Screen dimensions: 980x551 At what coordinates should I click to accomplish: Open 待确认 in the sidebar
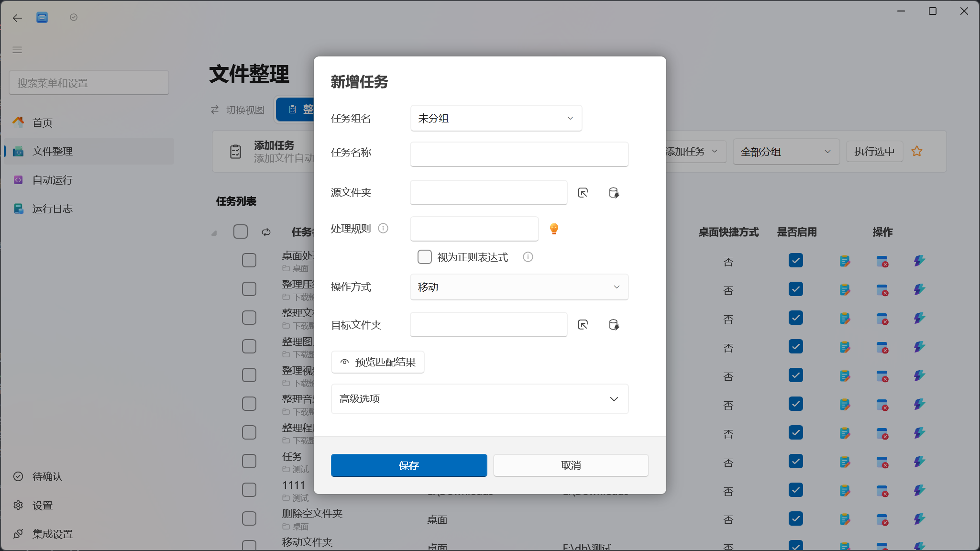pos(89,476)
